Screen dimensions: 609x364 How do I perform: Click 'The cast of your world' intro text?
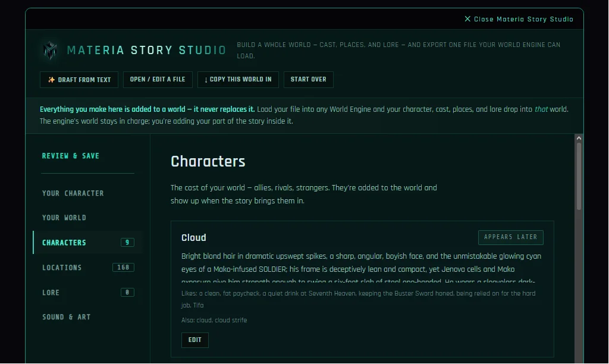(304, 194)
